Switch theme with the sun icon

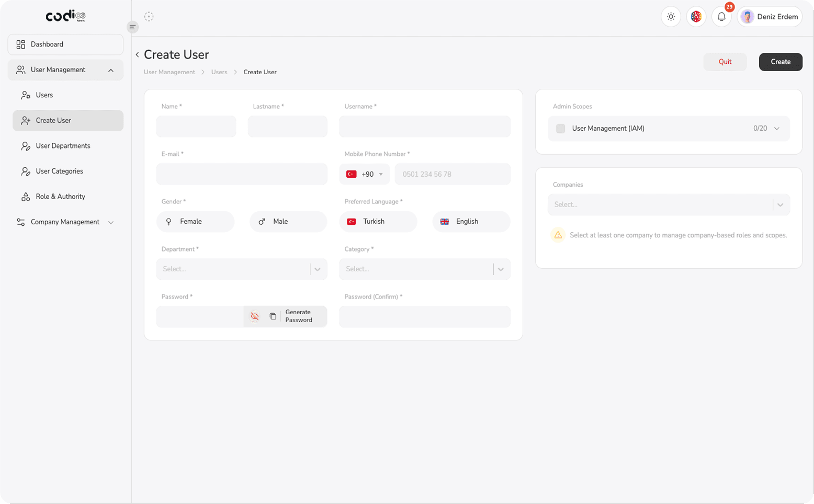(671, 17)
